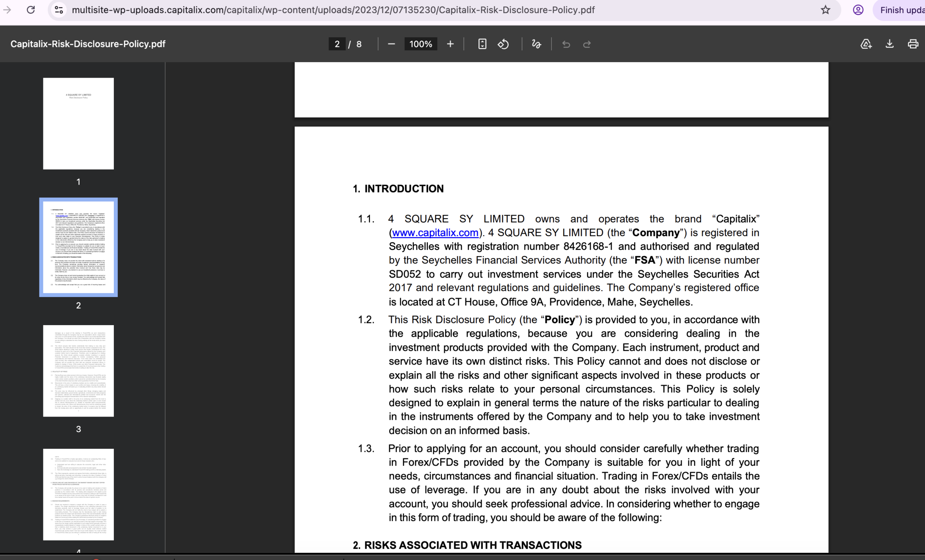Click the registration number '8426168-1'
The image size is (925, 560).
[588, 246]
